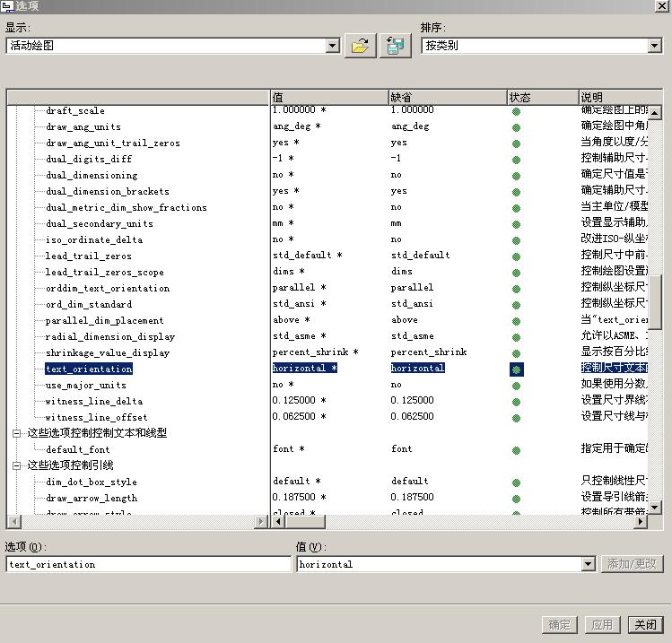Click the vertical scrollbar up arrow
672x643 pixels.
pyautogui.click(x=654, y=113)
